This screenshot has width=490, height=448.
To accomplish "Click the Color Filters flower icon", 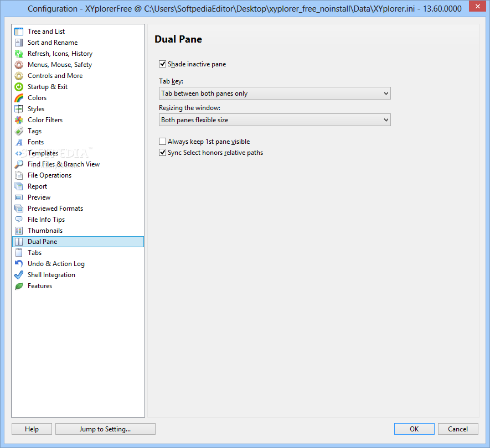I will coord(19,120).
